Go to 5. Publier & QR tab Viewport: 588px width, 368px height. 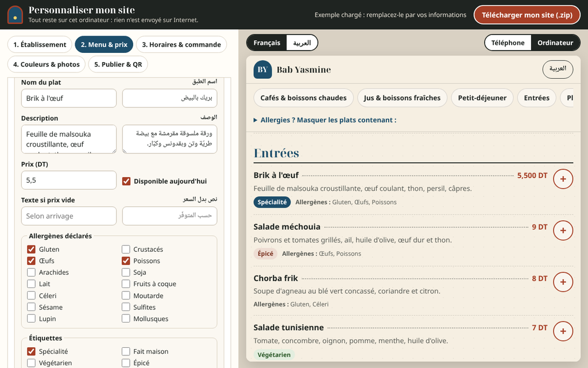(x=118, y=64)
